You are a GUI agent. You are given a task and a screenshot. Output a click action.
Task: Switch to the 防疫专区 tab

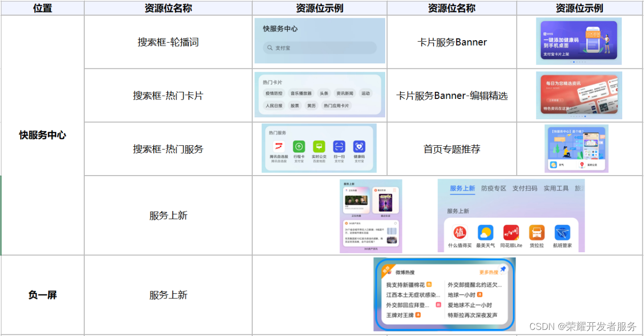pos(494,188)
